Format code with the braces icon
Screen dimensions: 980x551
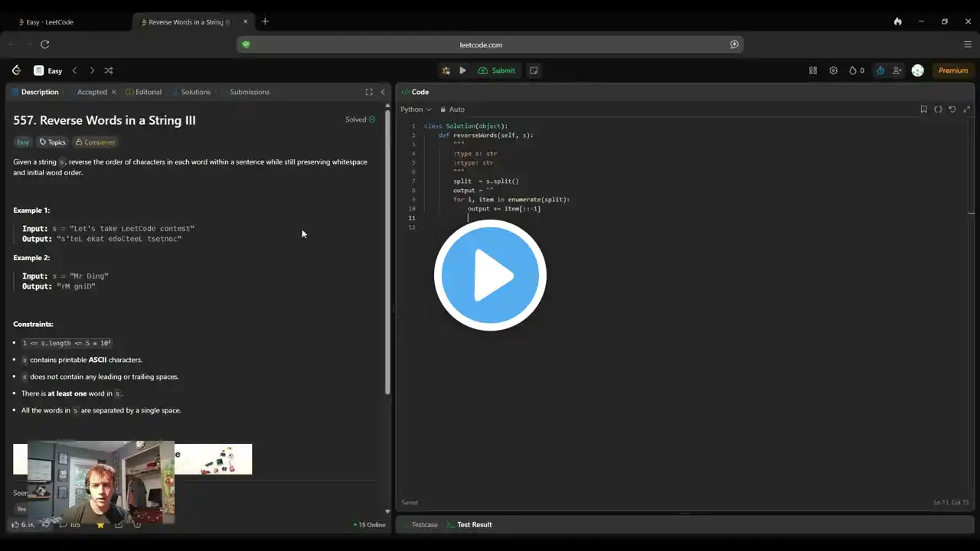pyautogui.click(x=938, y=109)
